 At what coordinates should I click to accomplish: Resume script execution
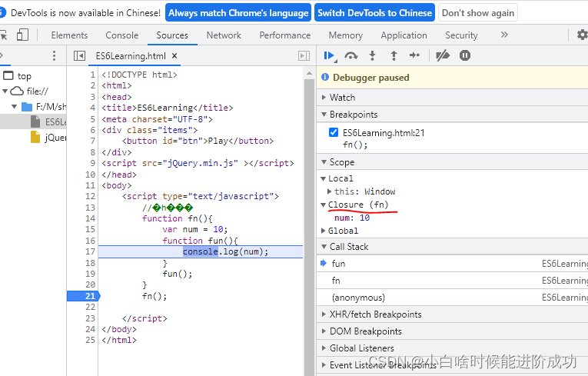pyautogui.click(x=329, y=55)
